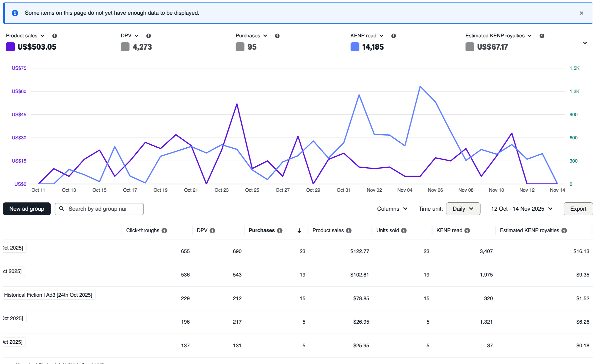Click info icon beside DPV metric header
Screen dimensions: 599x364
pos(149,36)
